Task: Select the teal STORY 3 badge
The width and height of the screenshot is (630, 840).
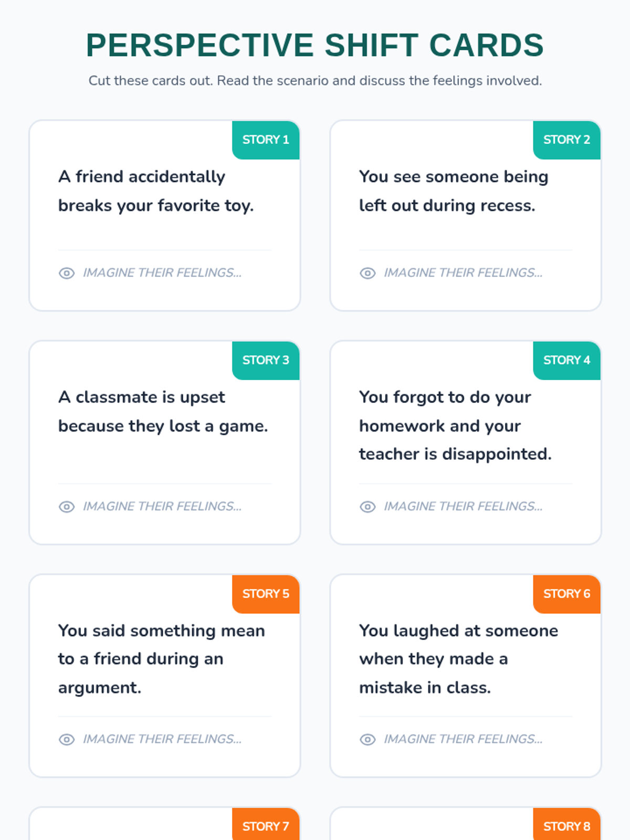Action: 266,360
